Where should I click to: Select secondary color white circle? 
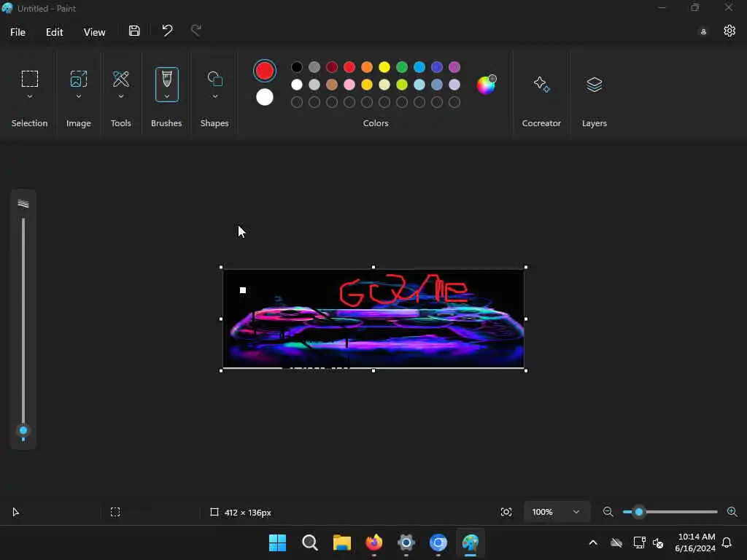point(264,97)
